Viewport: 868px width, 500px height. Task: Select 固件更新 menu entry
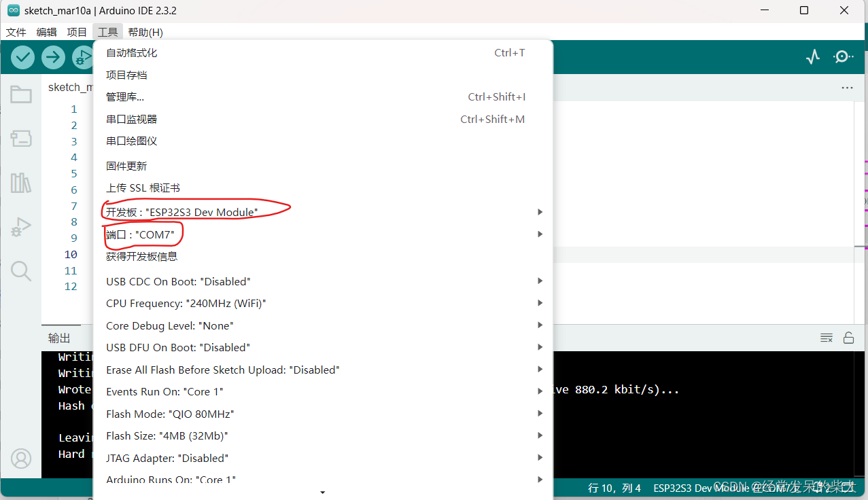pyautogui.click(x=323, y=166)
